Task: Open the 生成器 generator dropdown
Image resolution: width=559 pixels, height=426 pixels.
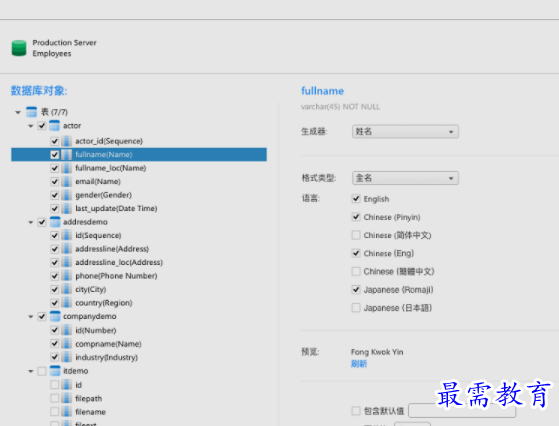Action: pos(405,132)
